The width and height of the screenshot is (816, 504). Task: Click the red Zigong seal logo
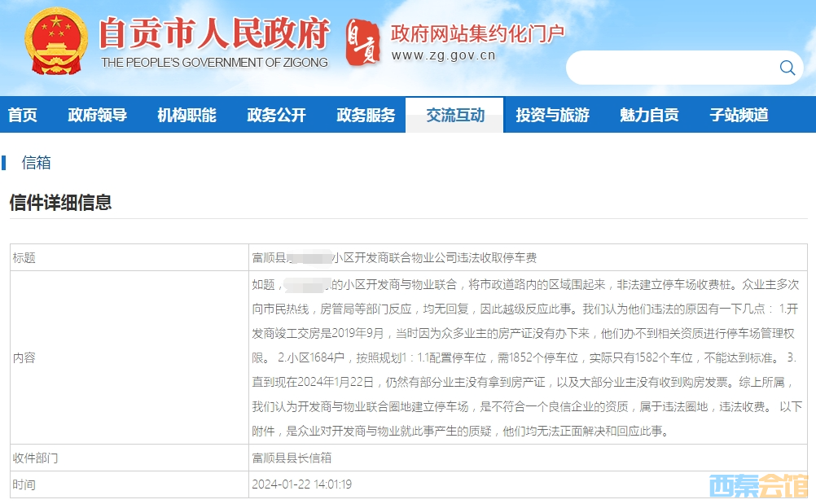[x=362, y=42]
